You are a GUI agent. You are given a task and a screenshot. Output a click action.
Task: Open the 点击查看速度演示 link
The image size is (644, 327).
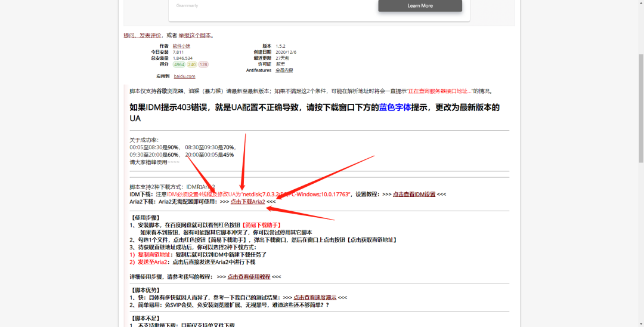click(x=315, y=297)
